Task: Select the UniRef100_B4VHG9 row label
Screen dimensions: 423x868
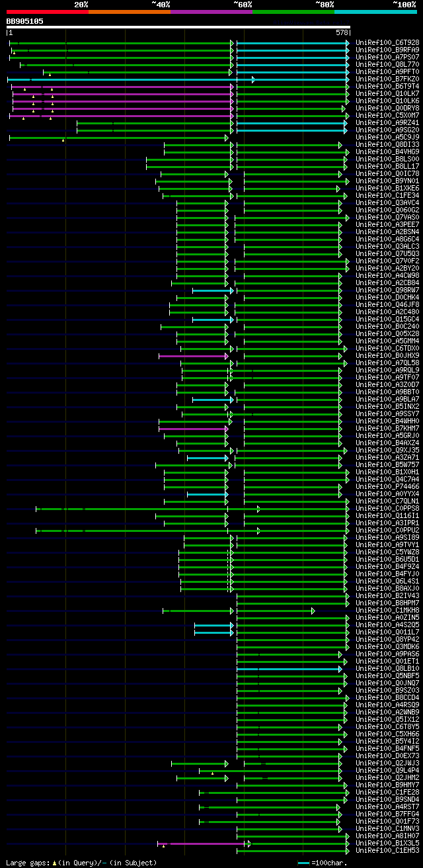Action: click(387, 152)
